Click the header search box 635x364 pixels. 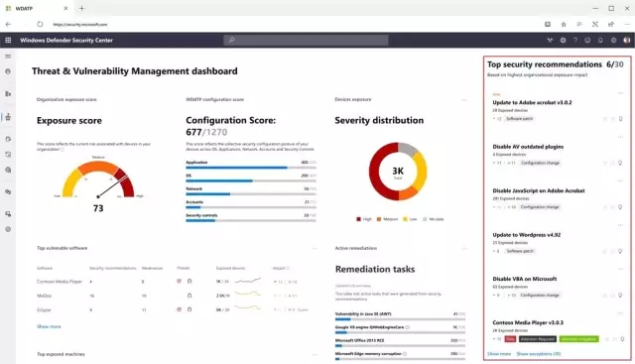coord(306,40)
